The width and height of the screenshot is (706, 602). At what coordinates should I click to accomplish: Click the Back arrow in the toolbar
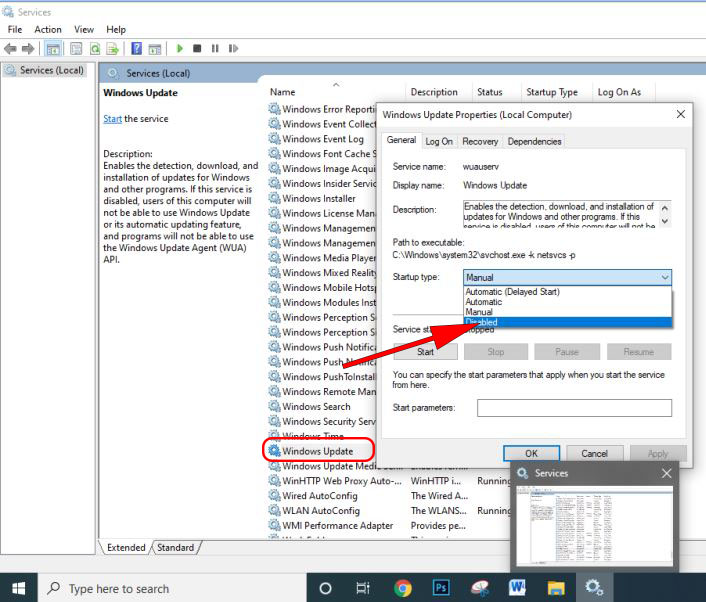click(10, 48)
